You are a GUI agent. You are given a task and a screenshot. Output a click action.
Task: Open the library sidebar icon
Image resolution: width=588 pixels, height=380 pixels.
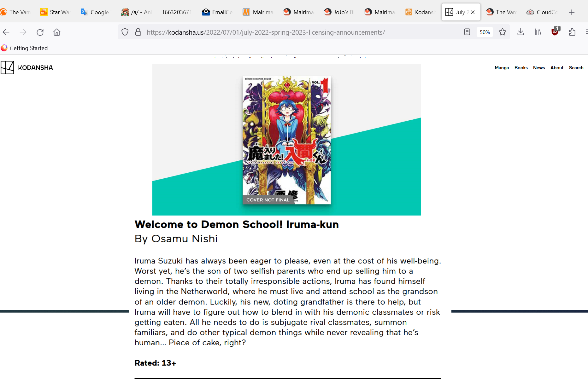[538, 32]
